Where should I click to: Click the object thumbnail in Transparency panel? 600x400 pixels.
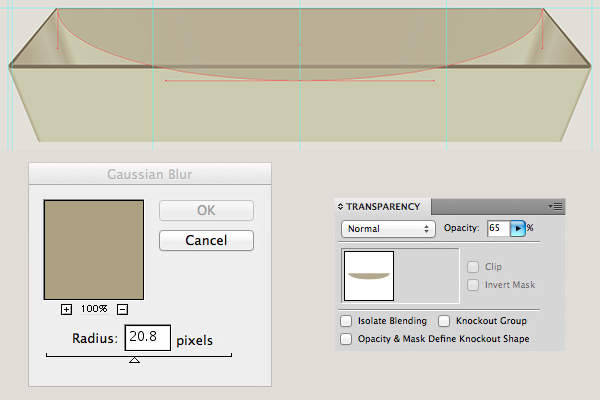coord(369,276)
